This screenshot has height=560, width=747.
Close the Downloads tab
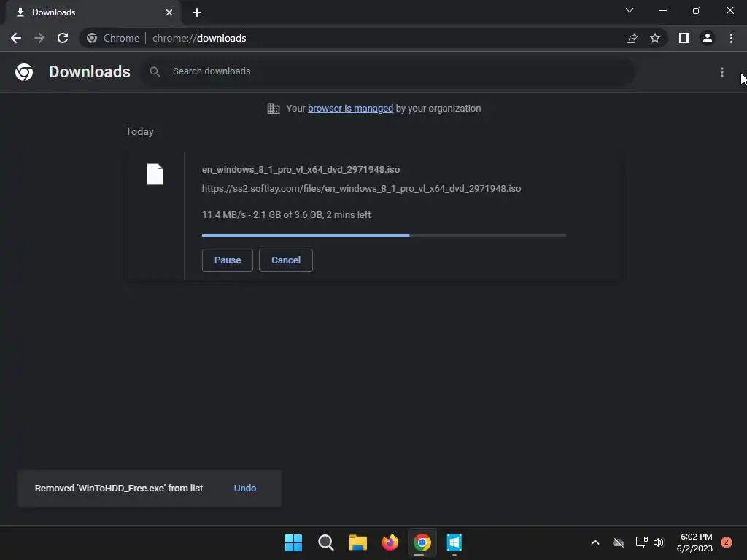tap(169, 12)
